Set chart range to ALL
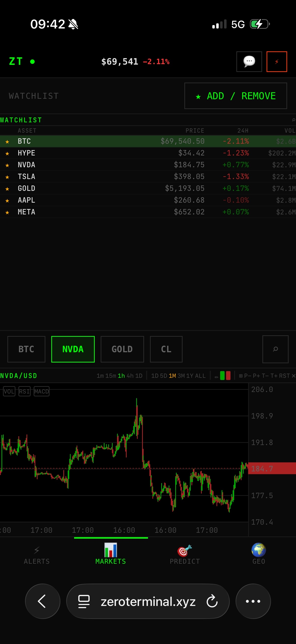The height and width of the screenshot is (644, 296). (200, 376)
